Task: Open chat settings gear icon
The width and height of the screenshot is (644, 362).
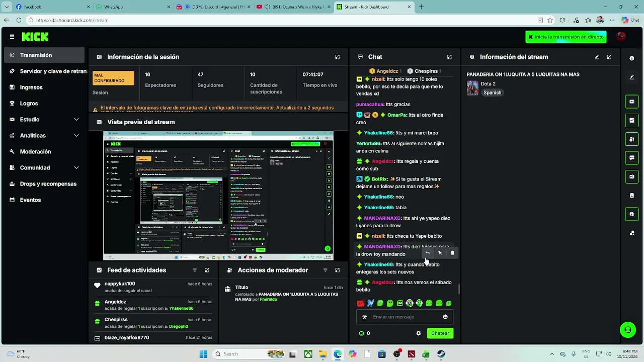Action: point(418,333)
